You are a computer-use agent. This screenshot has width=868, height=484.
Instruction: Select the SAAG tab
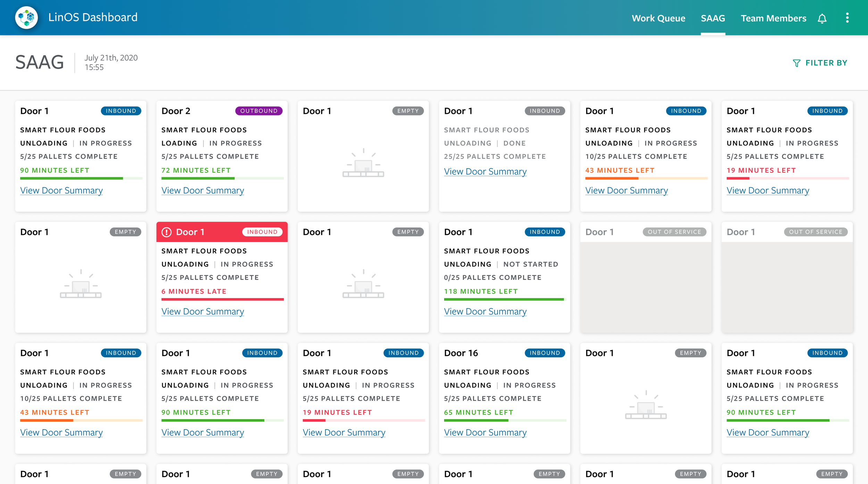click(713, 18)
